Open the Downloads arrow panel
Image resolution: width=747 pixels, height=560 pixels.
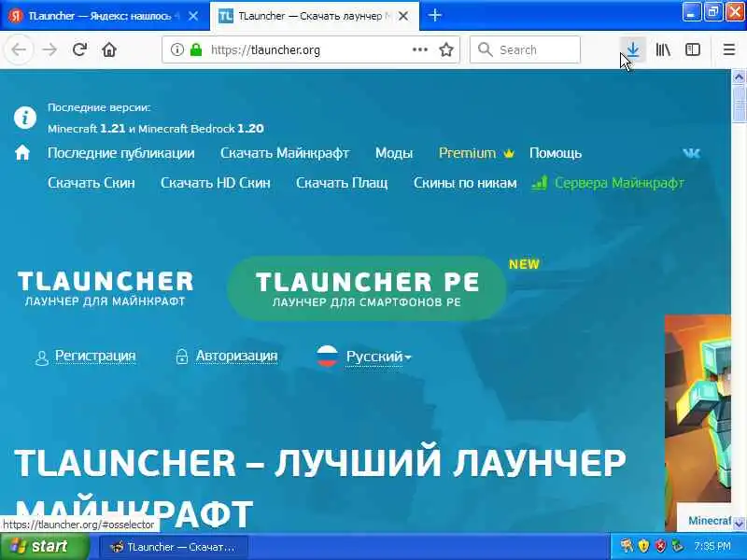pos(633,49)
